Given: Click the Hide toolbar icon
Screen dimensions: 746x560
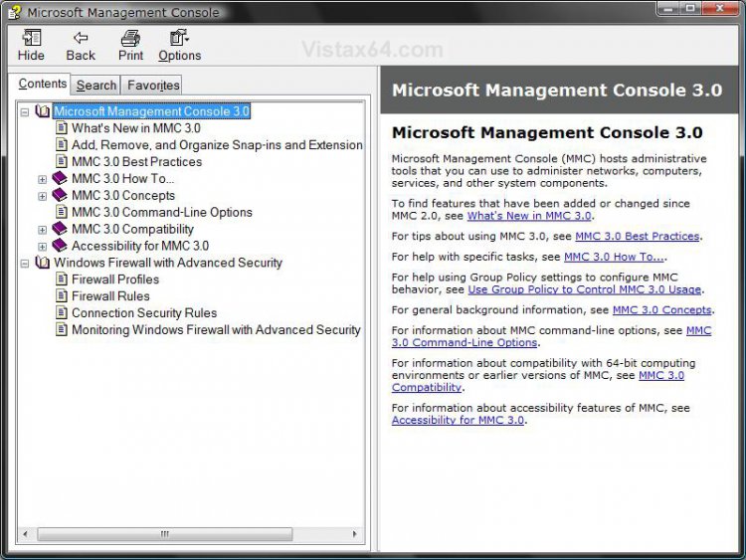Looking at the screenshot, I should click(32, 38).
